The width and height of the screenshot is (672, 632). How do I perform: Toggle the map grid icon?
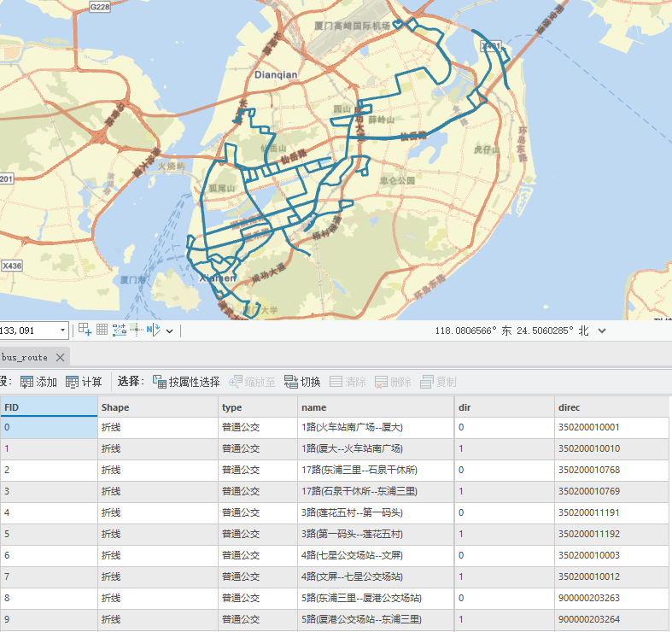(x=102, y=330)
